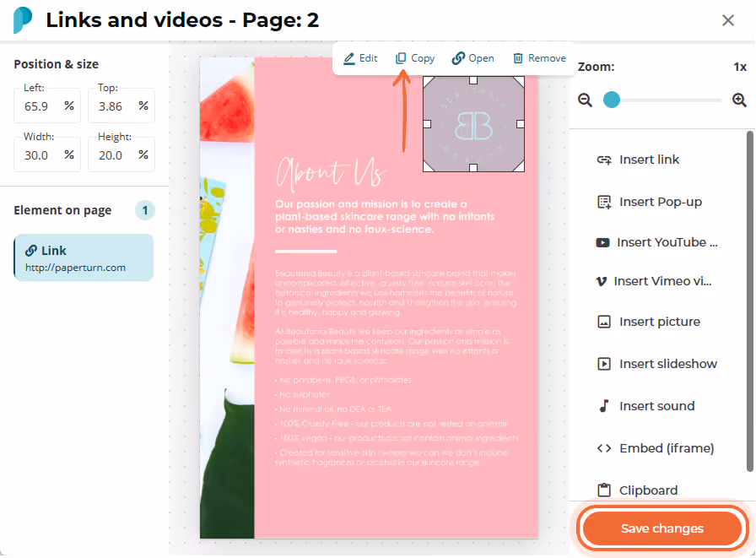Click bottom center resize handle of link box
The width and height of the screenshot is (756, 558).
(x=473, y=167)
